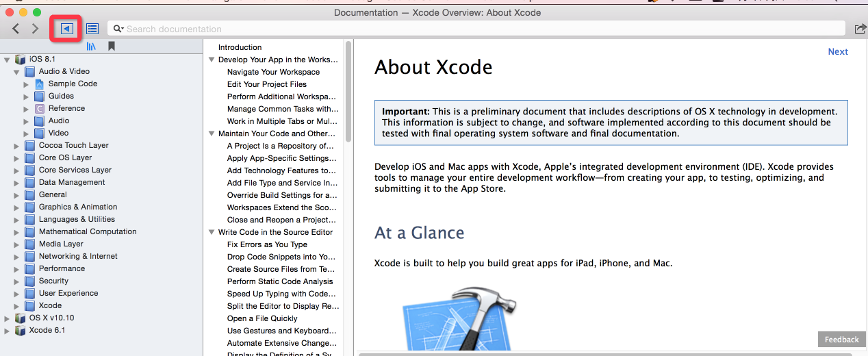Toggle the table of contents button
The image size is (868, 356).
[92, 29]
